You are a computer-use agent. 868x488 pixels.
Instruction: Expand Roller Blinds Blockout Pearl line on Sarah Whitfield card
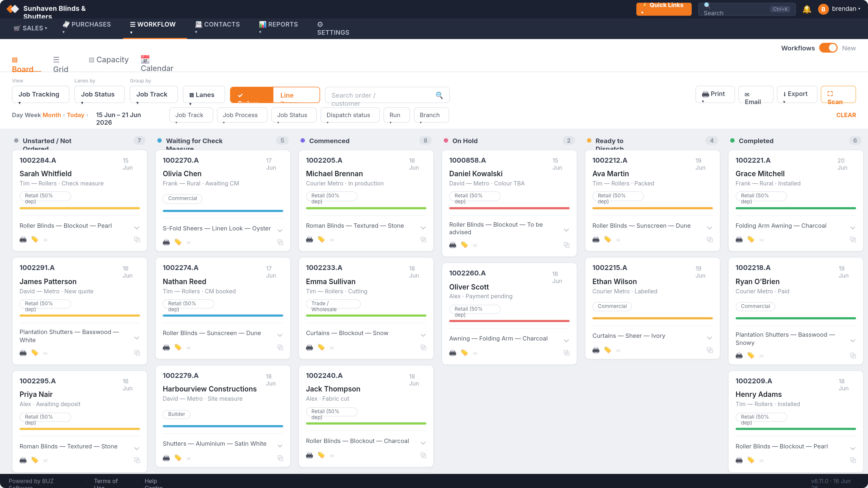coord(137,228)
